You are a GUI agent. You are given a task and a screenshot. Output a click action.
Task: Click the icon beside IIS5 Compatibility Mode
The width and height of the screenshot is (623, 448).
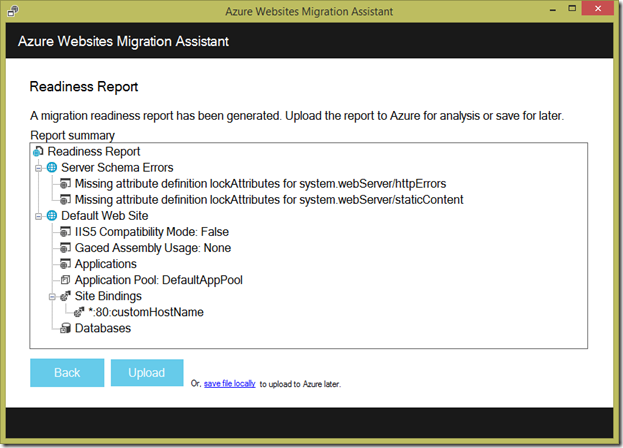pos(66,231)
